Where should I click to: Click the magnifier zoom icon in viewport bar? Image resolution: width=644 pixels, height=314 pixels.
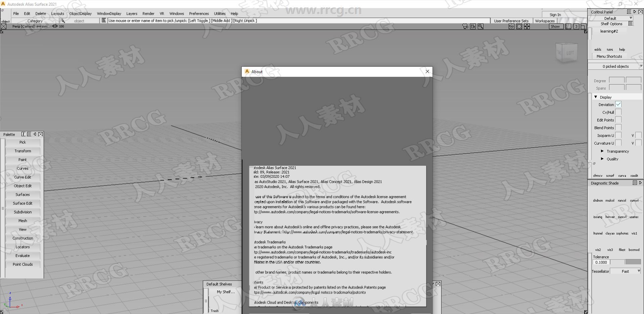point(480,27)
